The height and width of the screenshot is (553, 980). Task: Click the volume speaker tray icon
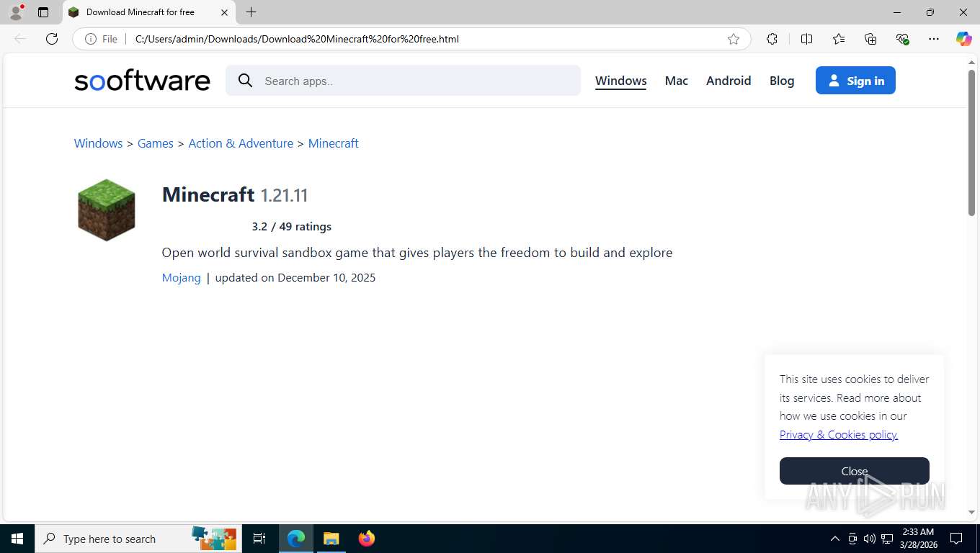(870, 539)
